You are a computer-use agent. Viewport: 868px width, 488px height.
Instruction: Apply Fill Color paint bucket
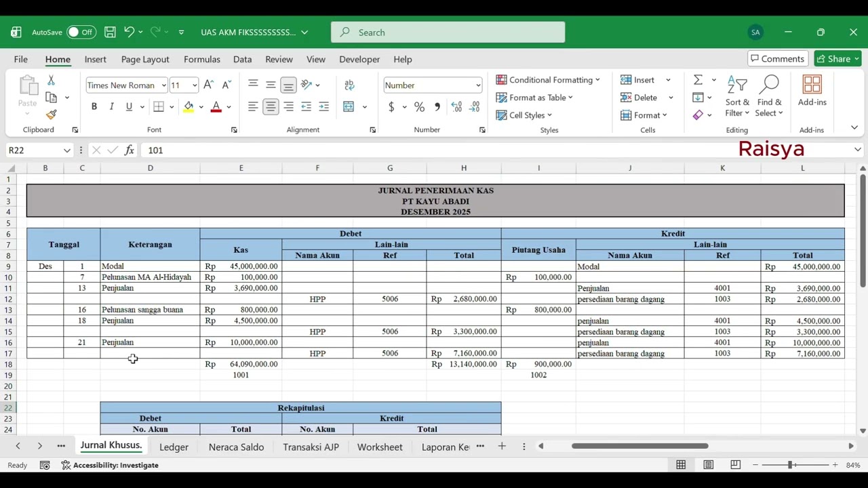[189, 106]
